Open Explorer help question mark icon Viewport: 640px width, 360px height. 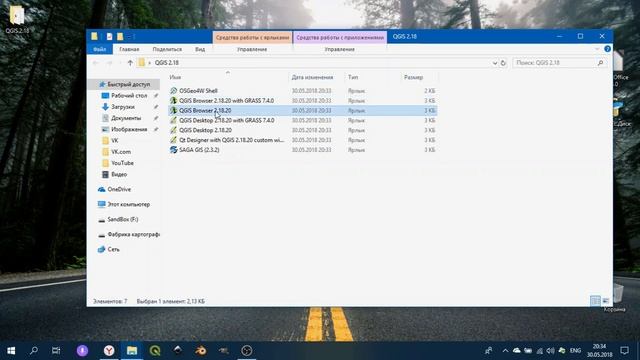[607, 49]
